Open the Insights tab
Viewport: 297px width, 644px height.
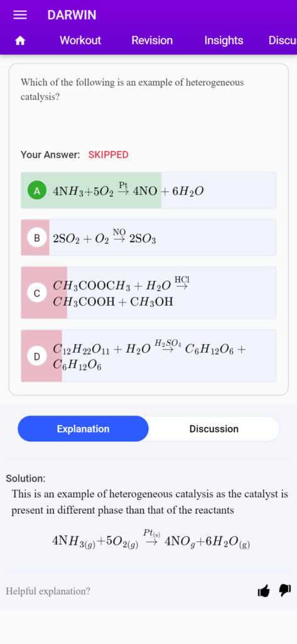coord(224,40)
